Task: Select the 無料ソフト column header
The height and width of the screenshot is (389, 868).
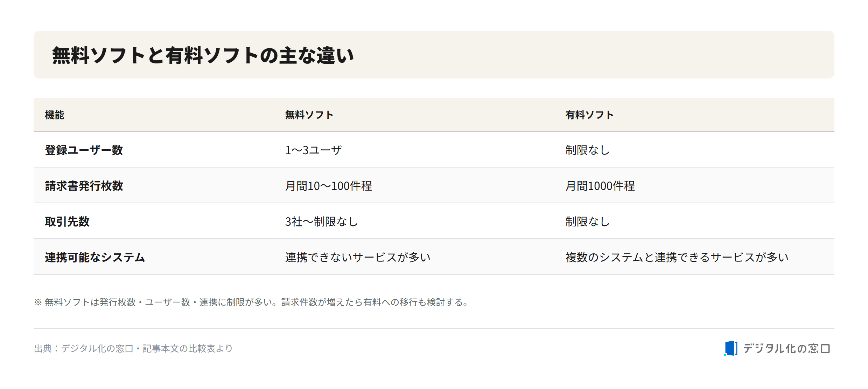Action: 309,115
